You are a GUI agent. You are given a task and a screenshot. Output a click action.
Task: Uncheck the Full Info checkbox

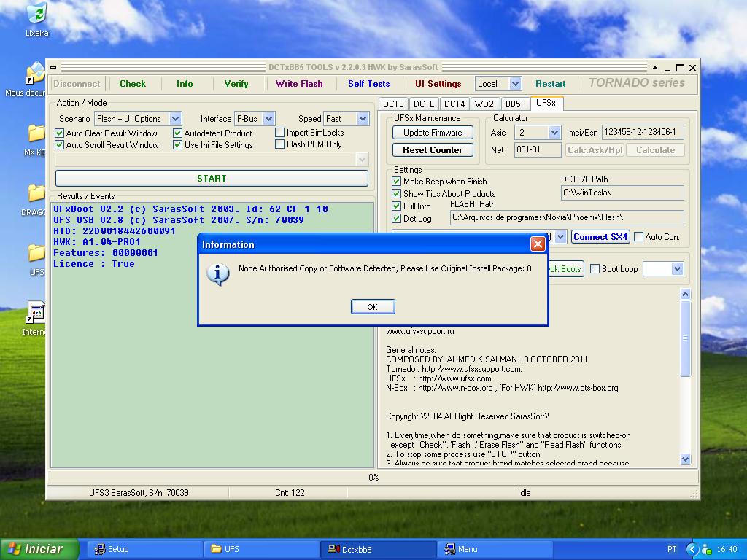[396, 206]
